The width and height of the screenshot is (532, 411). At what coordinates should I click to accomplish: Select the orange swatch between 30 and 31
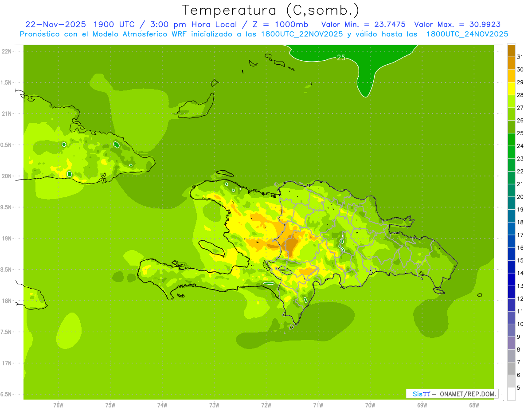click(x=511, y=63)
